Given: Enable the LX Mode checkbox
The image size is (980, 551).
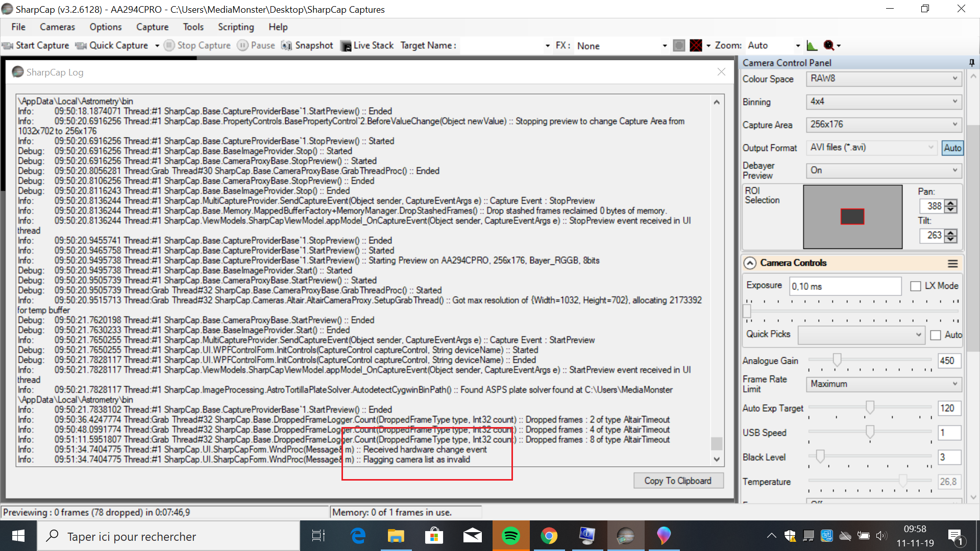Looking at the screenshot, I should click(x=916, y=286).
